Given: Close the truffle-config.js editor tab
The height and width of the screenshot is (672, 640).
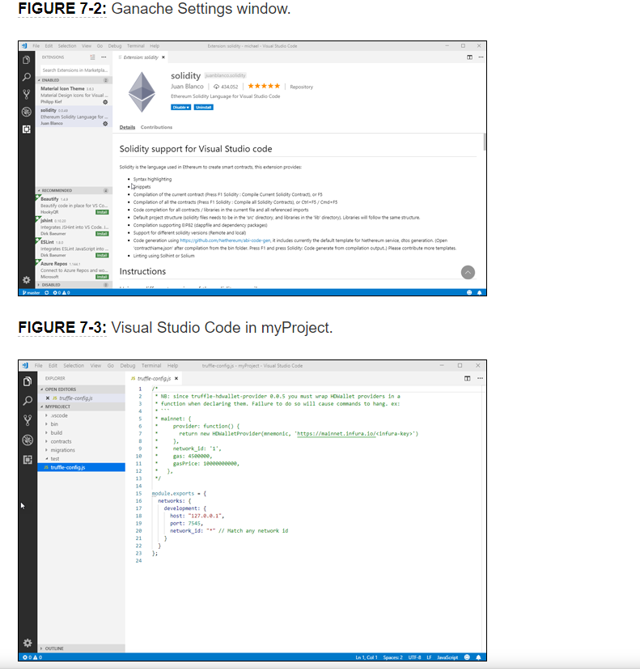Looking at the screenshot, I should pyautogui.click(x=176, y=378).
